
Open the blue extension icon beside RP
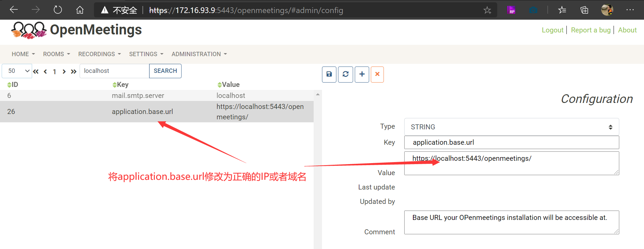[x=534, y=10]
